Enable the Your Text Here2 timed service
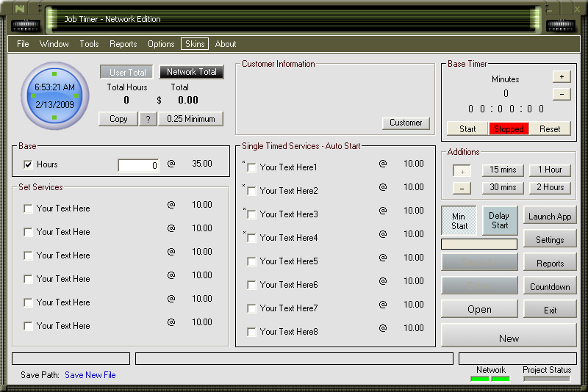The image size is (588, 392). pos(251,191)
